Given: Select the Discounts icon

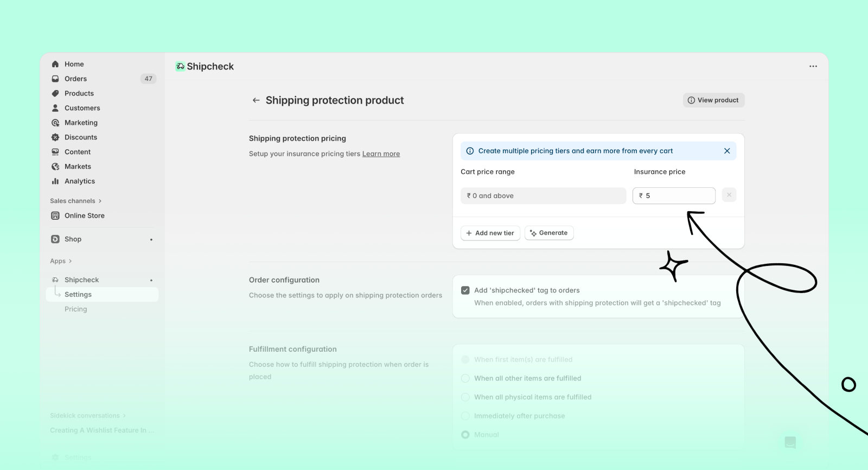Looking at the screenshot, I should point(56,137).
